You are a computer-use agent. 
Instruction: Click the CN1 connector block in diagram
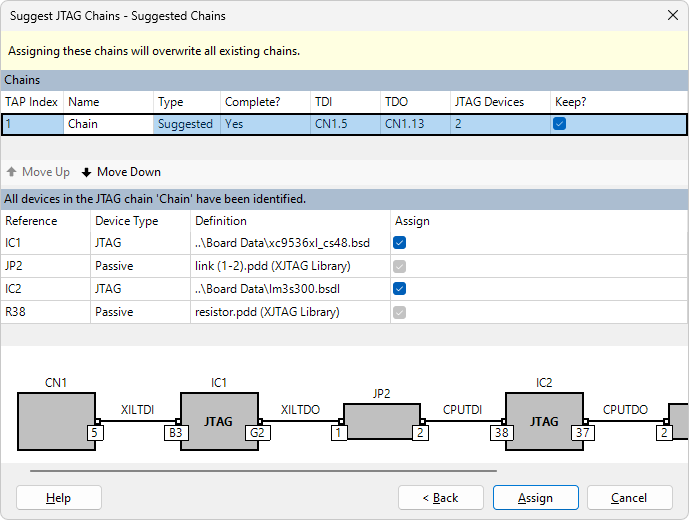(x=56, y=420)
